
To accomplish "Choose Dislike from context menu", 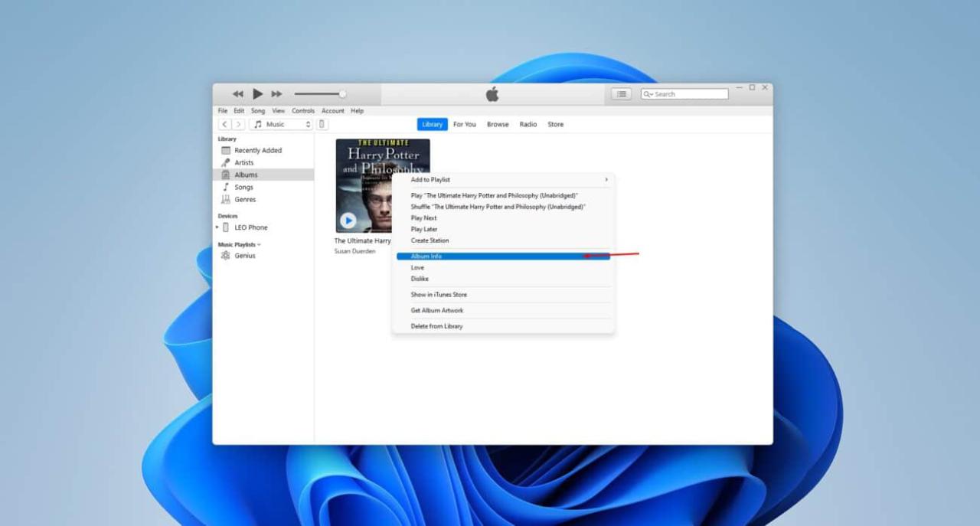I will [x=503, y=279].
